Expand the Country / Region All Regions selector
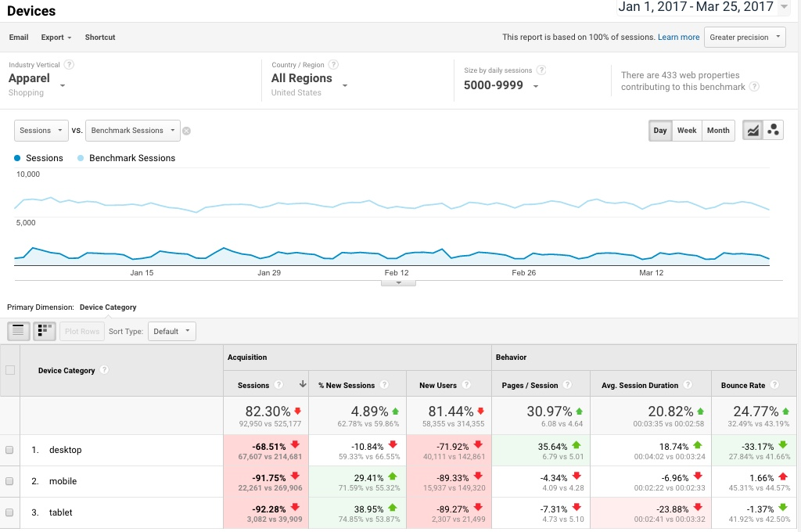The image size is (801, 532). click(309, 78)
